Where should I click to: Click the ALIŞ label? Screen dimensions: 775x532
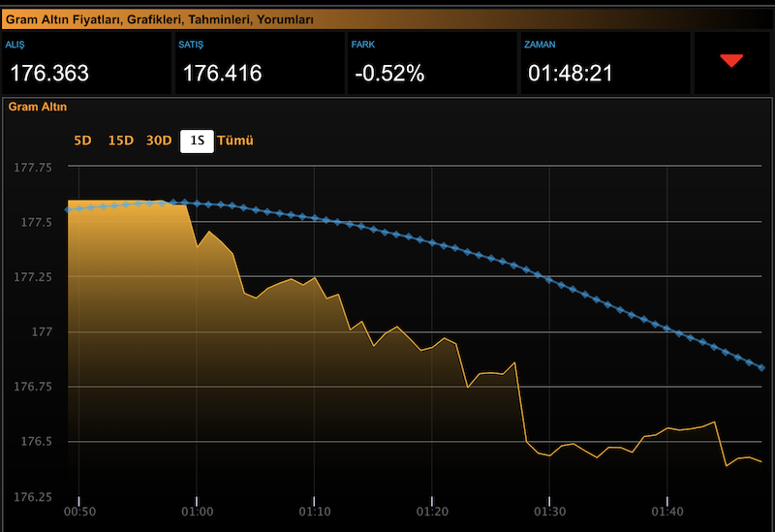[15, 45]
